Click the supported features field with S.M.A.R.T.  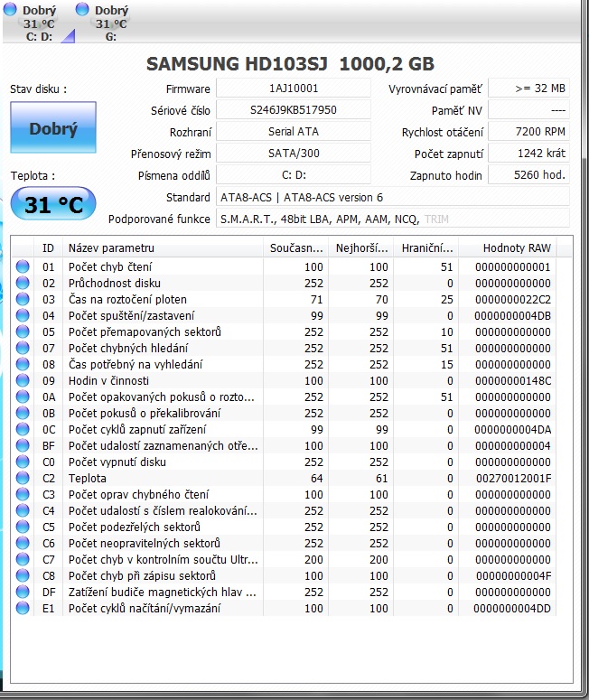pos(393,219)
